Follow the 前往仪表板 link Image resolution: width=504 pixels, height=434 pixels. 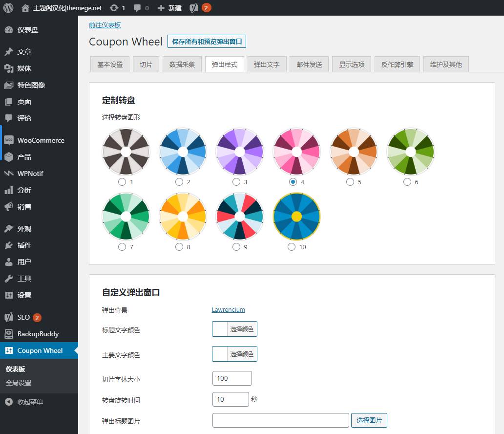tap(105, 25)
